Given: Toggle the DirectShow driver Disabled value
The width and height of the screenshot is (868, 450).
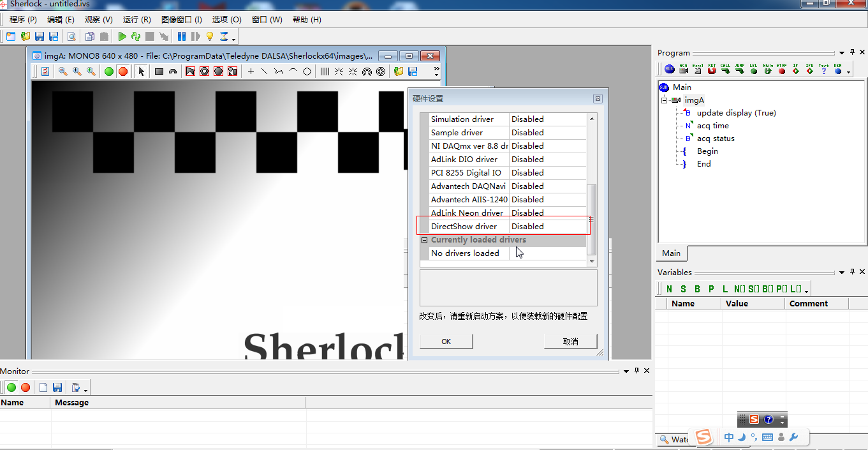Looking at the screenshot, I should tap(547, 227).
